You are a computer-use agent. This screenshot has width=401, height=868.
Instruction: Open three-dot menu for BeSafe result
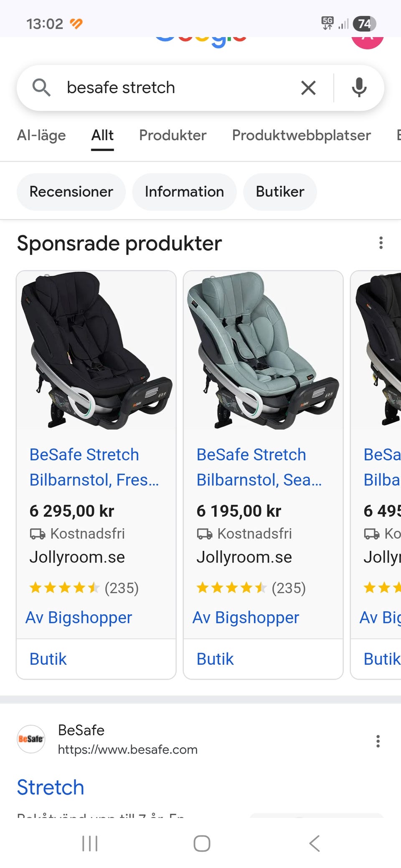pos(378,741)
